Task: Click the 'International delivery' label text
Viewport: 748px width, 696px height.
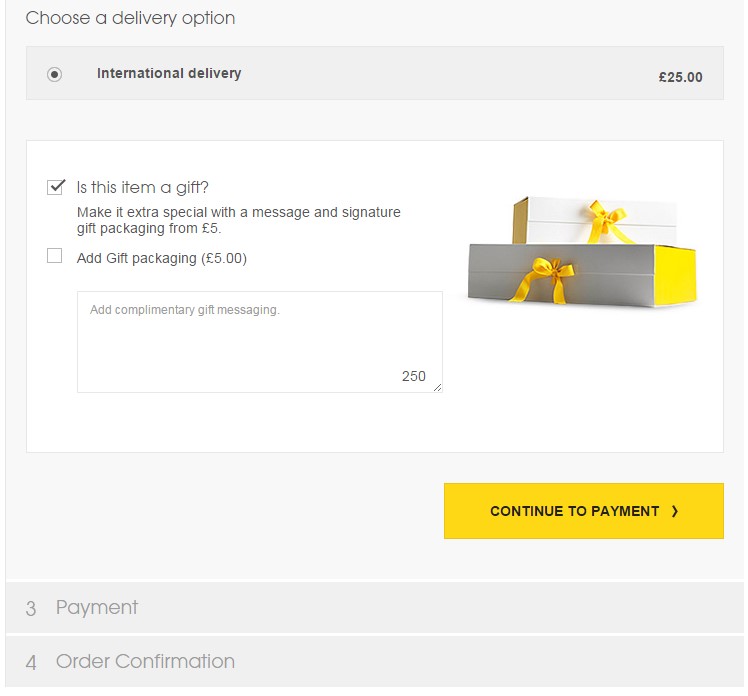Action: (169, 73)
